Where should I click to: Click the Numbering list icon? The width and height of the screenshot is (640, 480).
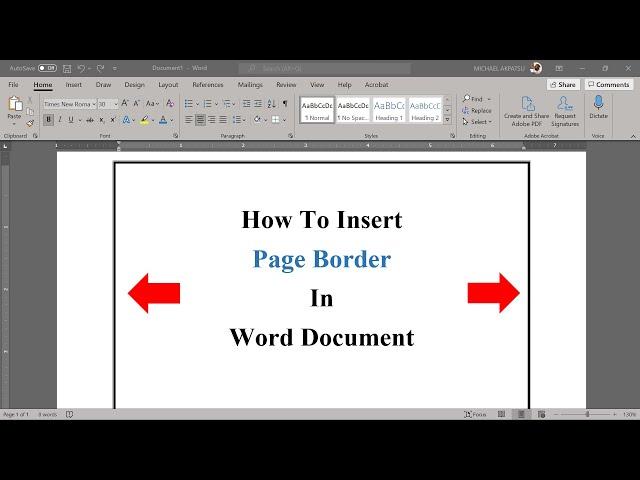(208, 104)
